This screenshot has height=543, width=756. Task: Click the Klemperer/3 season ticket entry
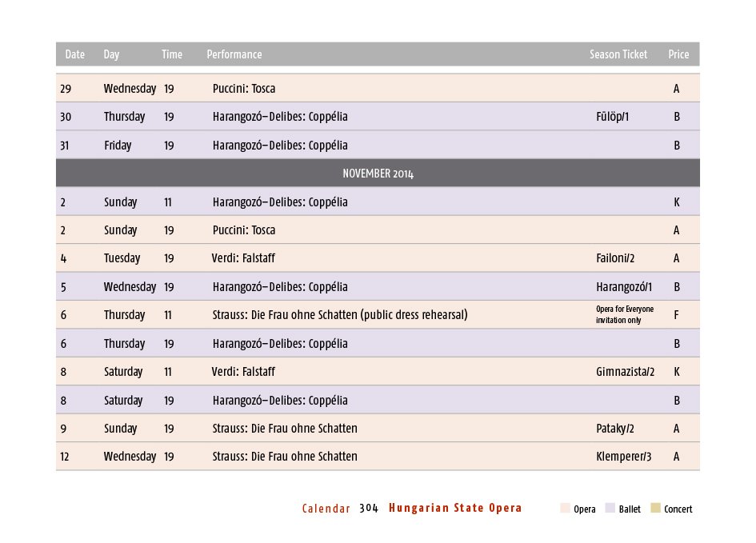[623, 457]
